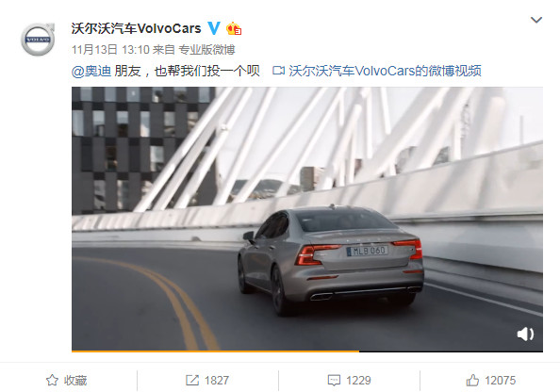Click the star favorite icon
The width and height of the screenshot is (560, 392).
pos(52,380)
